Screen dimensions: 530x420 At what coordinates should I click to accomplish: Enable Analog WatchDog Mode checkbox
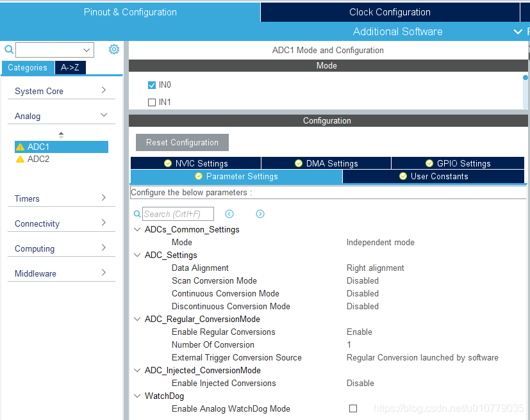click(x=353, y=408)
